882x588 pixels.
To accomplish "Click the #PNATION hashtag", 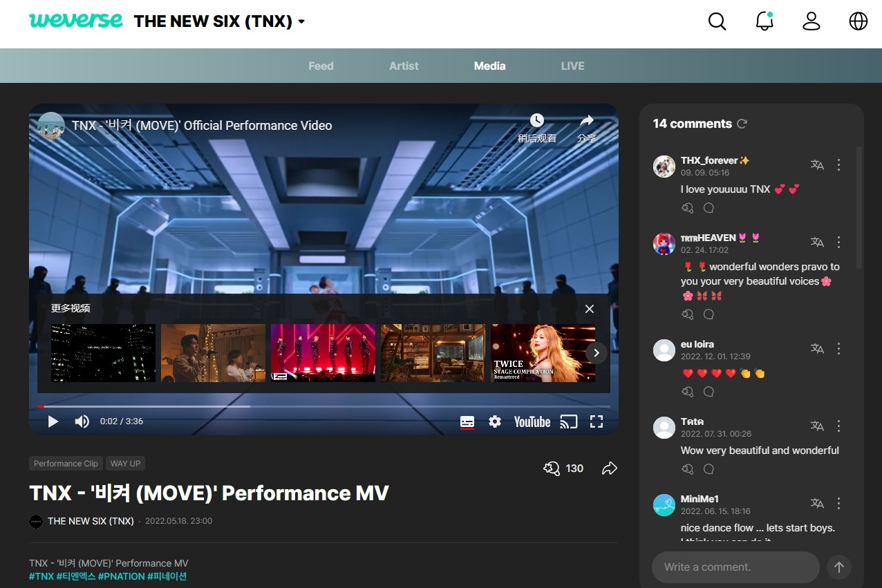I will coord(122,576).
